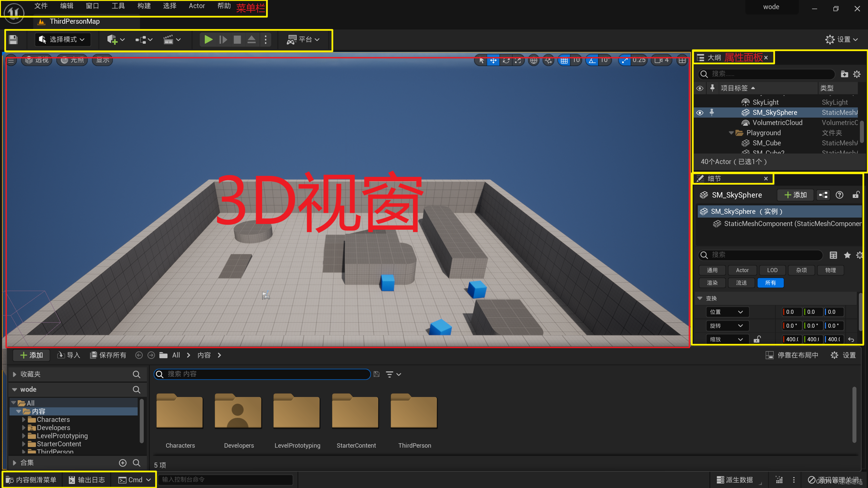This screenshot has height=488, width=868.
Task: Toggle grid snapping in viewport toolbar
Action: pyautogui.click(x=564, y=60)
